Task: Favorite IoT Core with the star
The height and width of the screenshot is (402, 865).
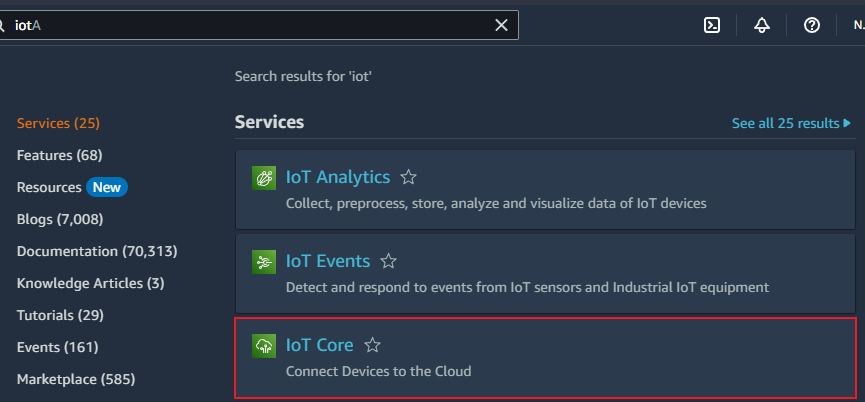Action: [372, 345]
